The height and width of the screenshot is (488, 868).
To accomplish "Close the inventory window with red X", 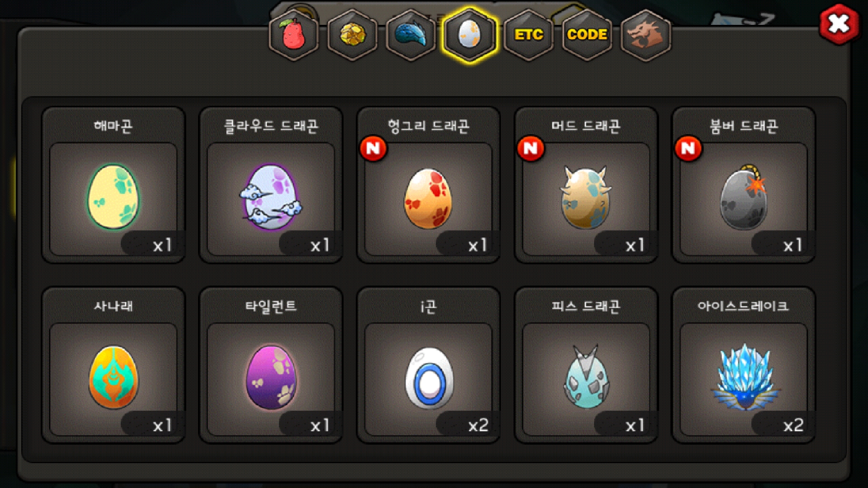I will click(x=839, y=24).
